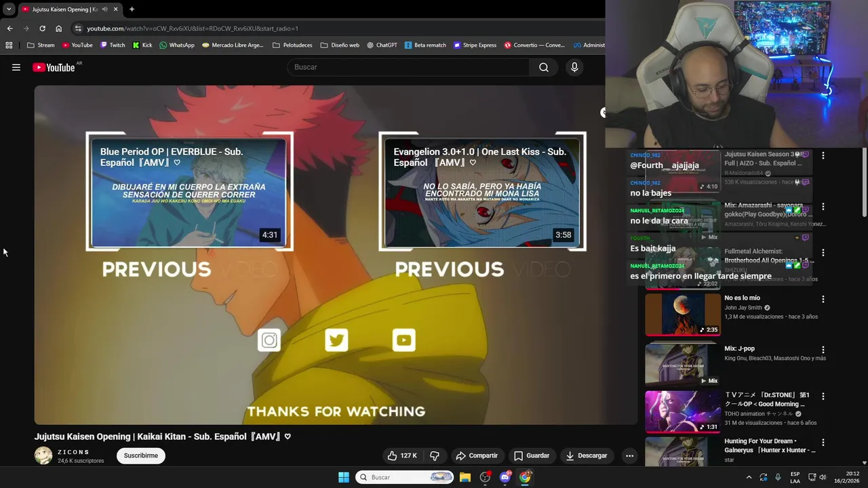Open the YouTube icon in the video end screen
The width and height of the screenshot is (868, 488).
click(x=403, y=340)
